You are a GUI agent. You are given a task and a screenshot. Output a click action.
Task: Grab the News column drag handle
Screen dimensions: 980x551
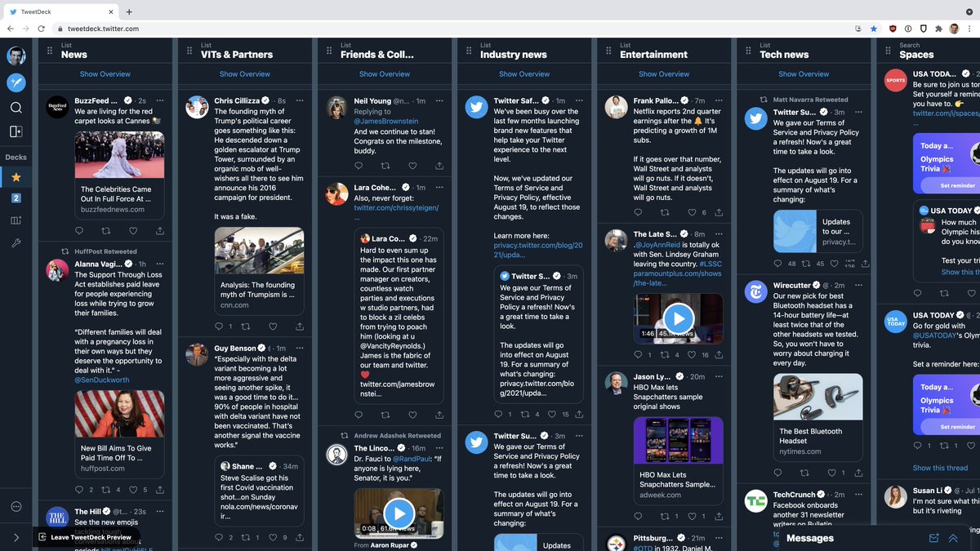pyautogui.click(x=50, y=51)
